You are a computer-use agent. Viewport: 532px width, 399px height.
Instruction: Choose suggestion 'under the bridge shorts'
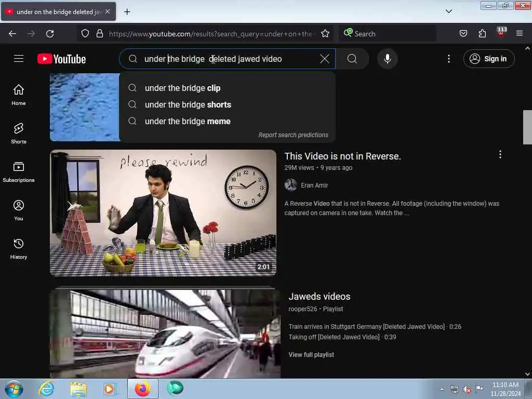coord(228,104)
